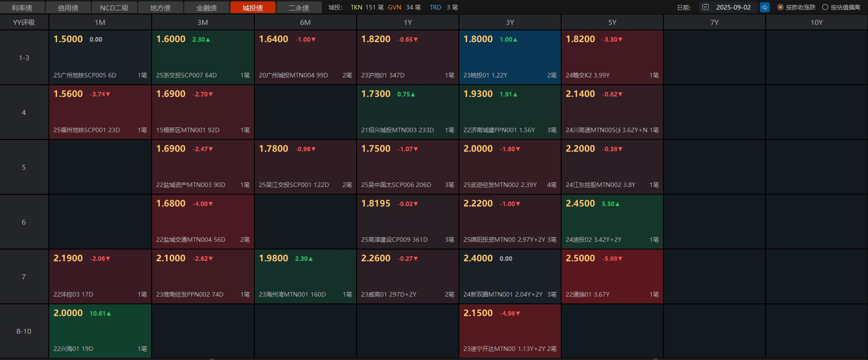Click the 8-10 rating row label

click(24, 331)
